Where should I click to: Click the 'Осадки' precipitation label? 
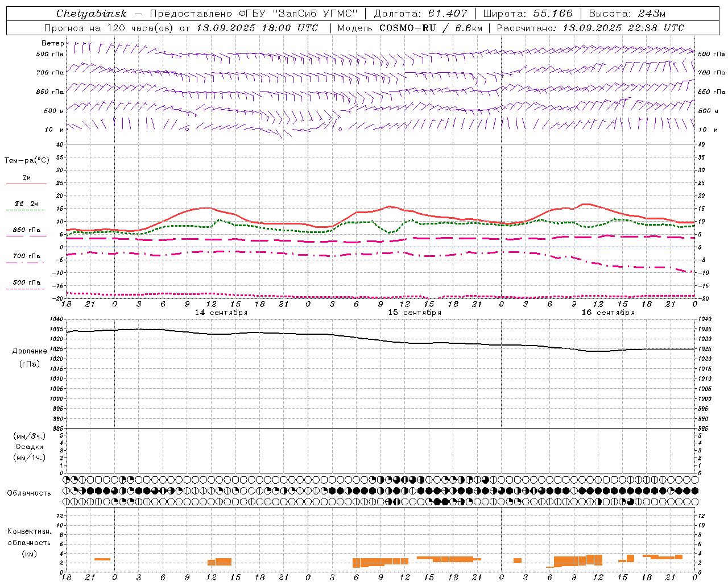point(30,447)
